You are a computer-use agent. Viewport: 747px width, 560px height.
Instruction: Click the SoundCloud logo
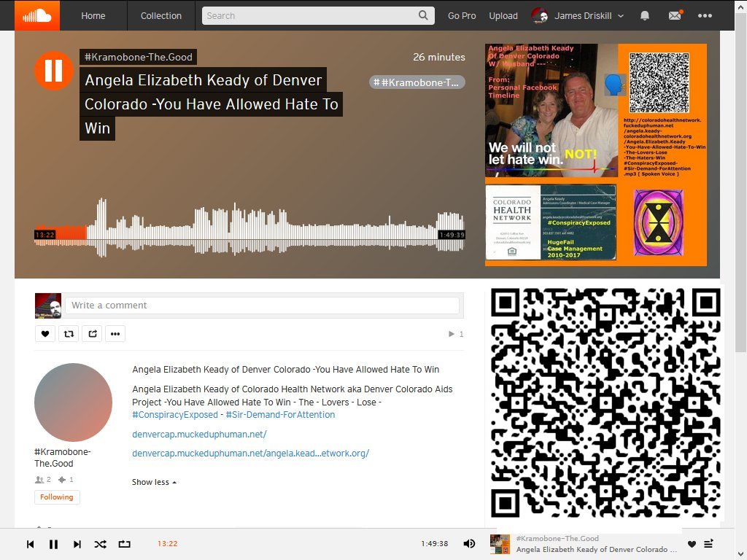click(37, 15)
